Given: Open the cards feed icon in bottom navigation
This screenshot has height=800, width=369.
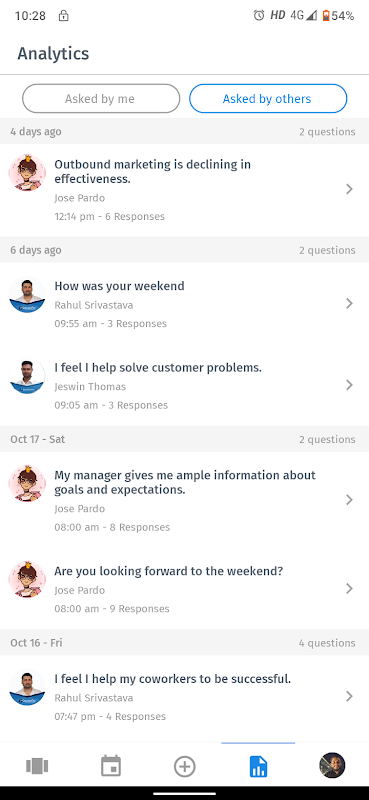Looking at the screenshot, I should pos(37,766).
